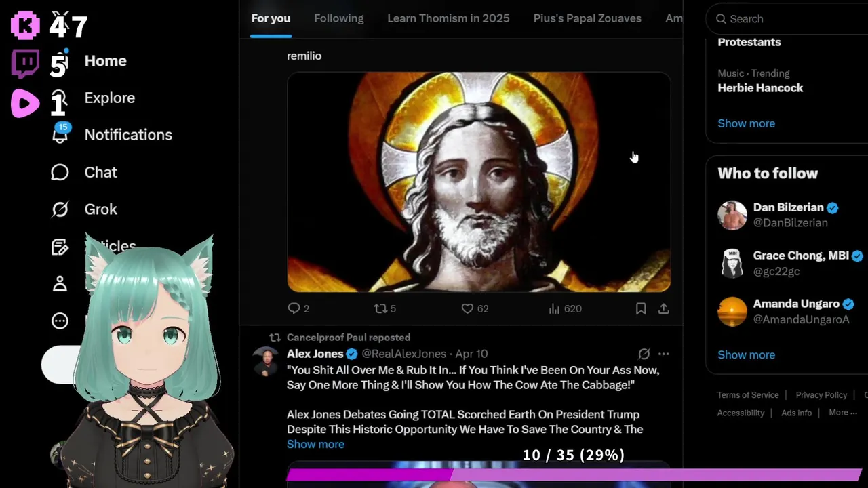Open Dan Bilzerian profile suggestion
Viewport: 868px width, 488px height.
coord(789,207)
